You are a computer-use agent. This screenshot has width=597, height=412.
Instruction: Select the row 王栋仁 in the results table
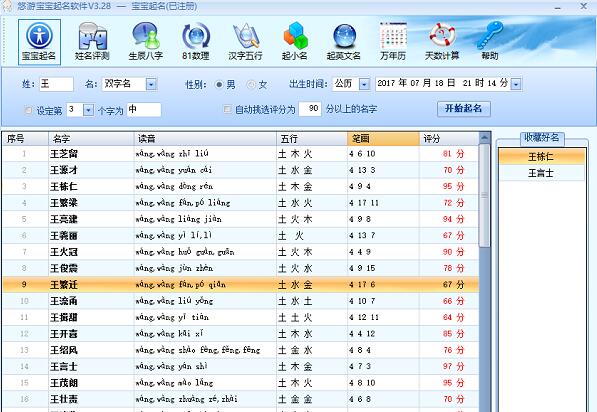click(x=241, y=187)
